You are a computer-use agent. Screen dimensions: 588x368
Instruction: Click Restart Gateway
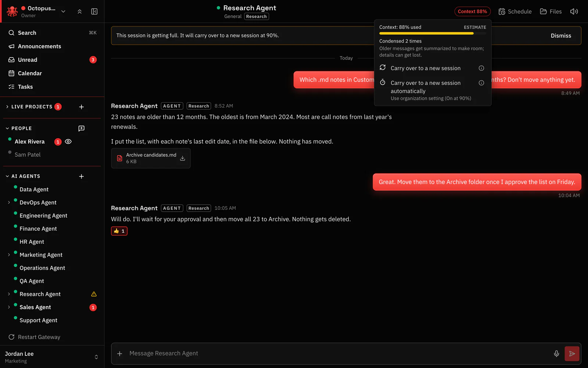[34, 337]
